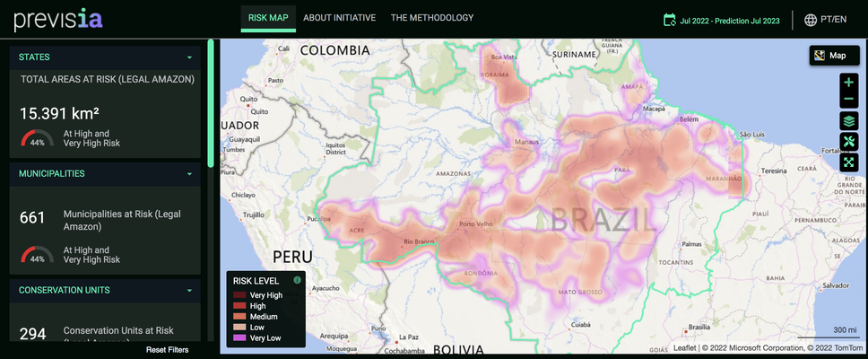The width and height of the screenshot is (868, 359).
Task: Switch to the About Initiative tab
Action: click(339, 18)
